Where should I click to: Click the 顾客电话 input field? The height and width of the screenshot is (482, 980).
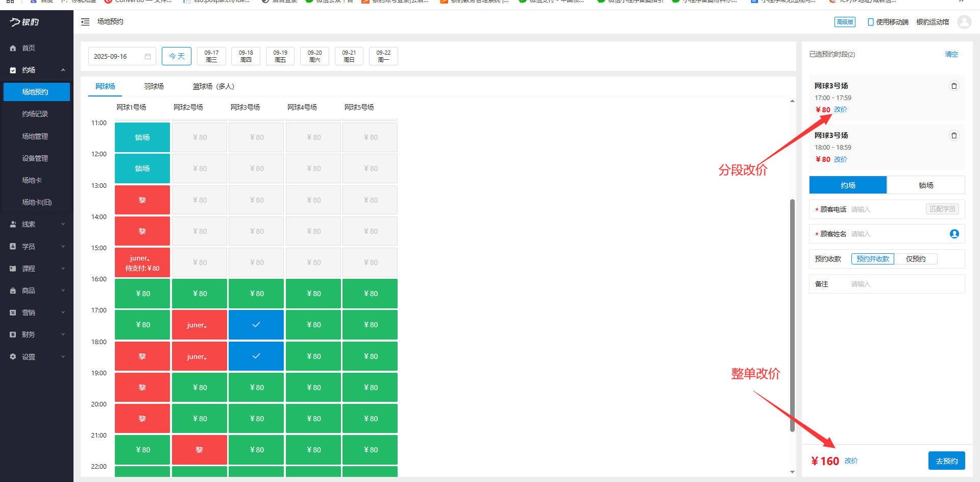(886, 209)
